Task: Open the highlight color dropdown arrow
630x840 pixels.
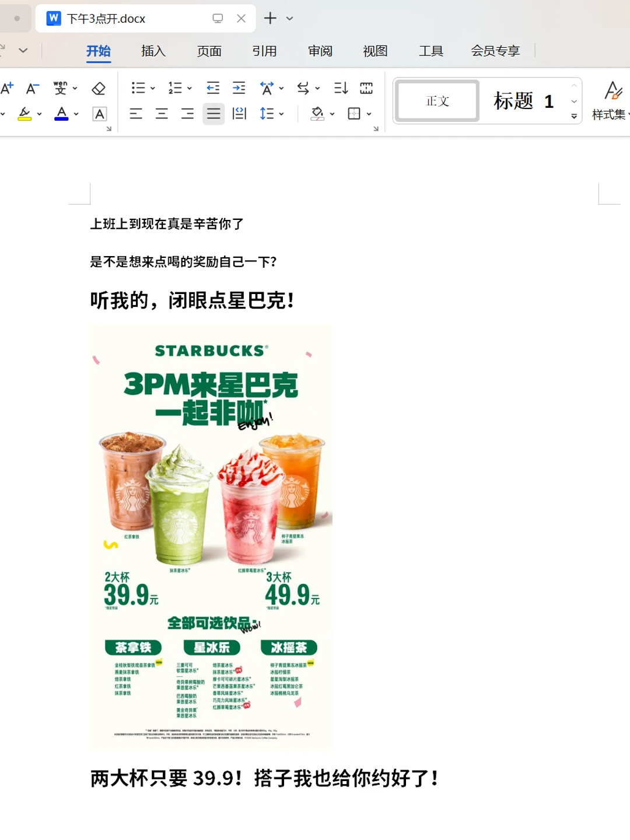Action: click(39, 114)
